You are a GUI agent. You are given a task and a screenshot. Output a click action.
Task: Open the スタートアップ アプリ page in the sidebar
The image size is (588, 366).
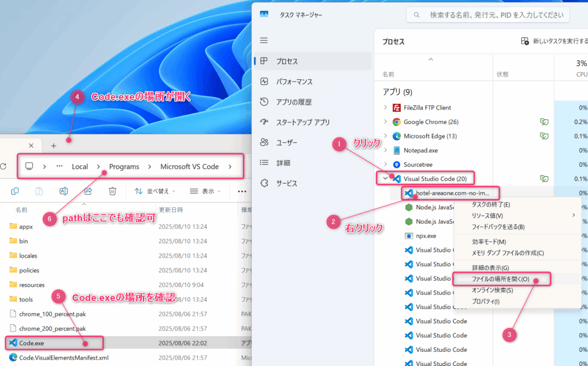click(x=313, y=122)
